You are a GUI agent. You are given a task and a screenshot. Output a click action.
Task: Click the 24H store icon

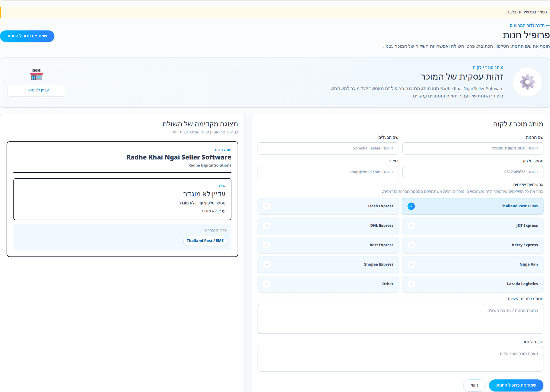(x=36, y=74)
